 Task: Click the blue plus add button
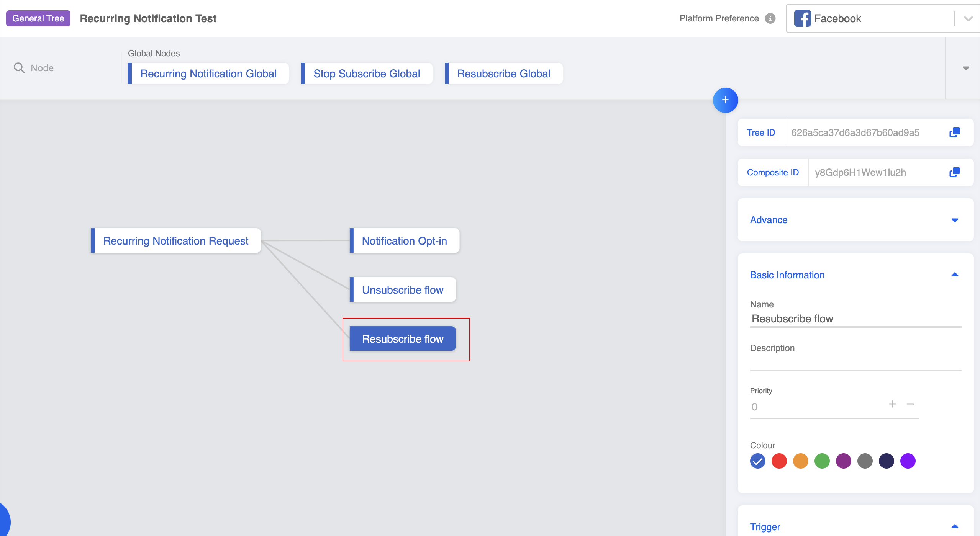pyautogui.click(x=725, y=100)
